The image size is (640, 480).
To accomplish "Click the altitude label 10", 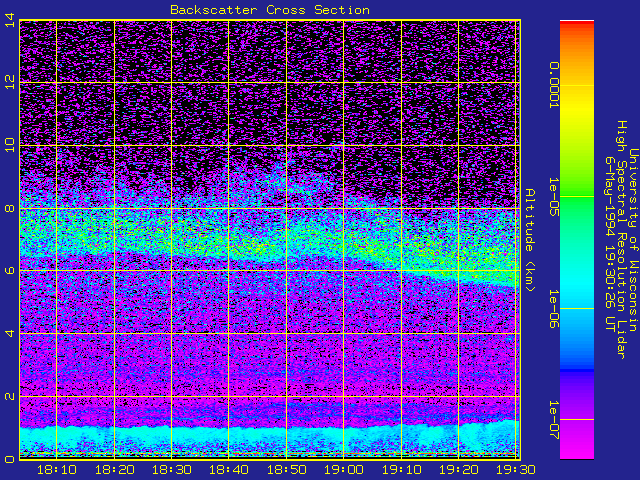I will click(x=10, y=145).
